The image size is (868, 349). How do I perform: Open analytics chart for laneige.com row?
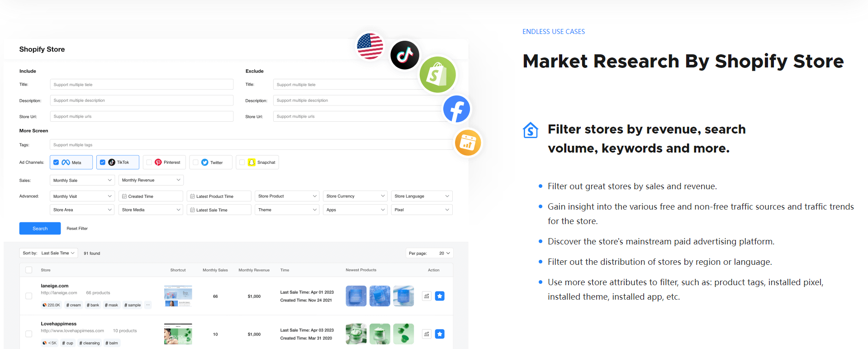427,296
